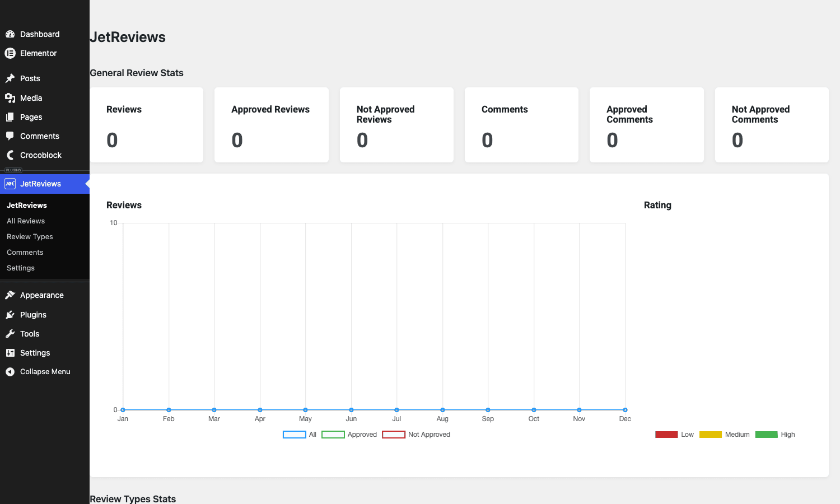The height and width of the screenshot is (504, 840).
Task: Open Pages from the sidebar
Action: click(x=45, y=117)
